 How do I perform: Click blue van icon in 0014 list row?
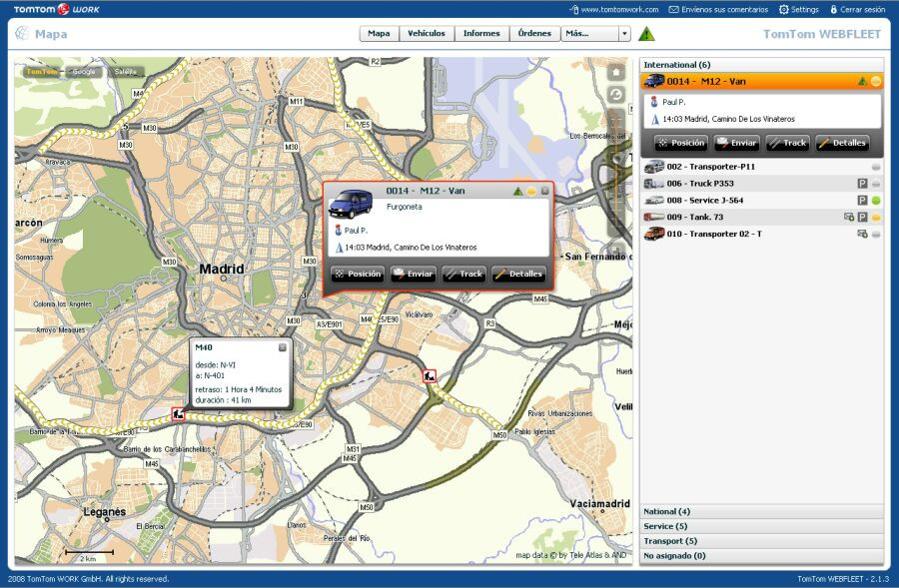click(653, 81)
